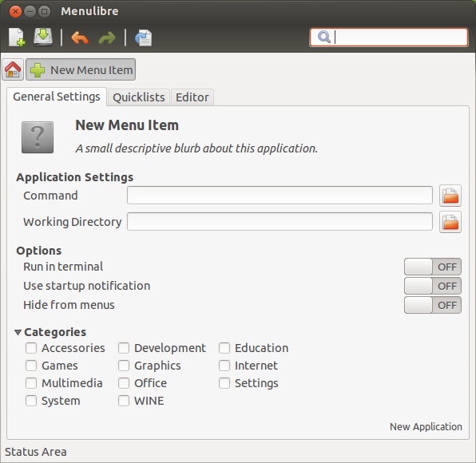Viewport: 476px width, 463px height.
Task: Check the Accessories category
Action: click(x=31, y=348)
